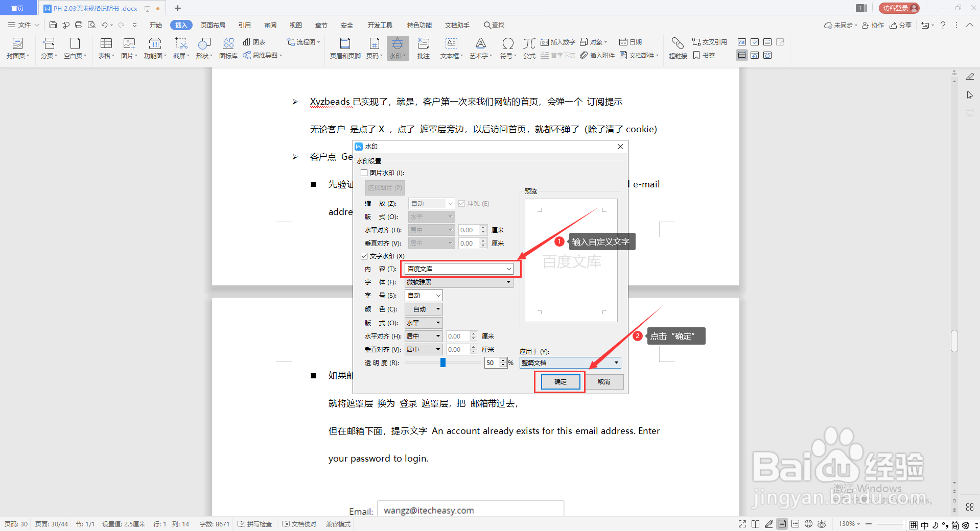
Task: Toggle Document Proofing (文档校对) in status bar
Action: coord(299,524)
